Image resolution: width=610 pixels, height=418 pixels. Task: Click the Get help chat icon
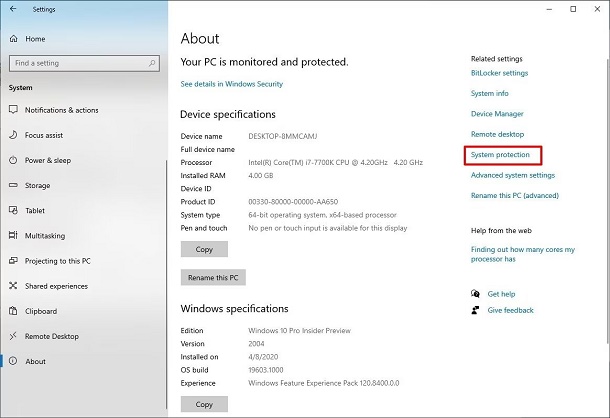(475, 293)
